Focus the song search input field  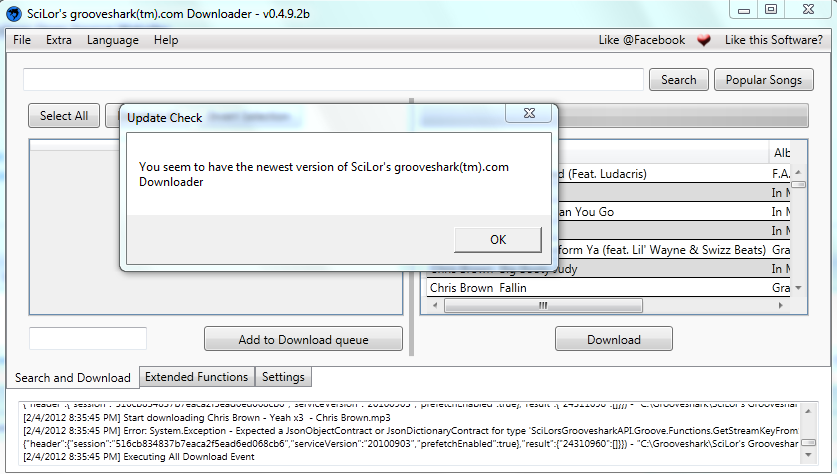click(x=333, y=80)
